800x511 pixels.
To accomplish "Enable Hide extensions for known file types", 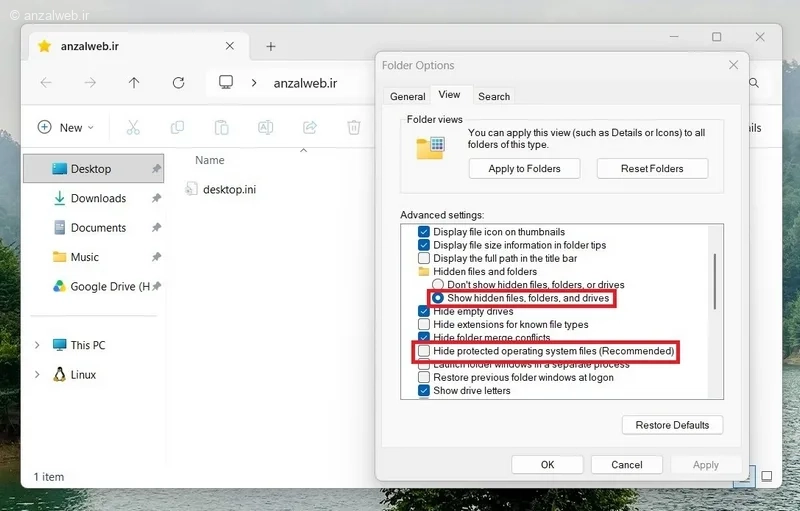I will coord(423,324).
